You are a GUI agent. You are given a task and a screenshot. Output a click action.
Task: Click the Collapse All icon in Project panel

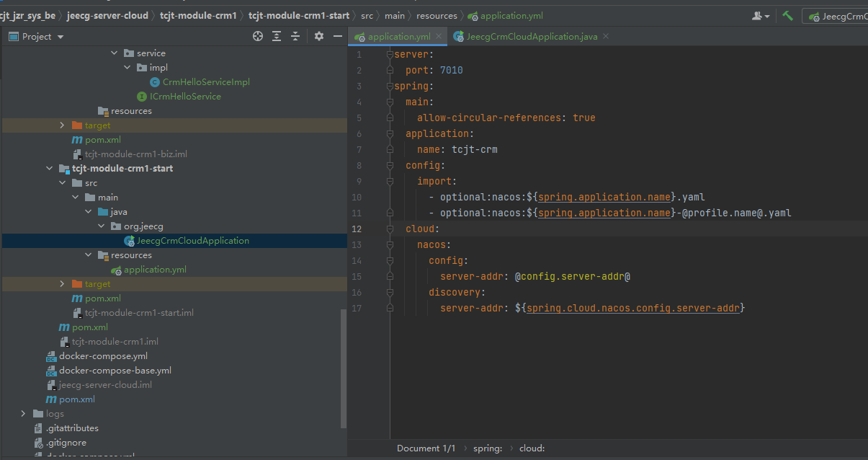[295, 36]
